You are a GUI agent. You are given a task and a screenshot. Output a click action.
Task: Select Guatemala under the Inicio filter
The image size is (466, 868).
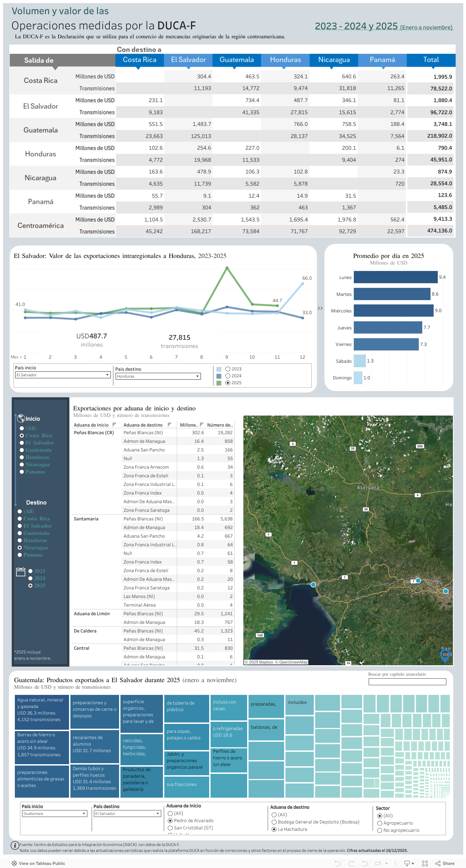point(22,450)
